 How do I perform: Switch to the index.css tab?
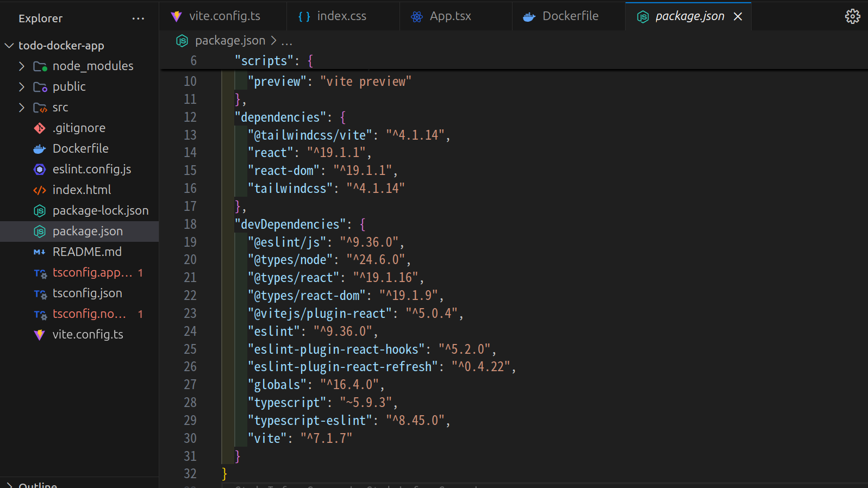click(x=342, y=16)
